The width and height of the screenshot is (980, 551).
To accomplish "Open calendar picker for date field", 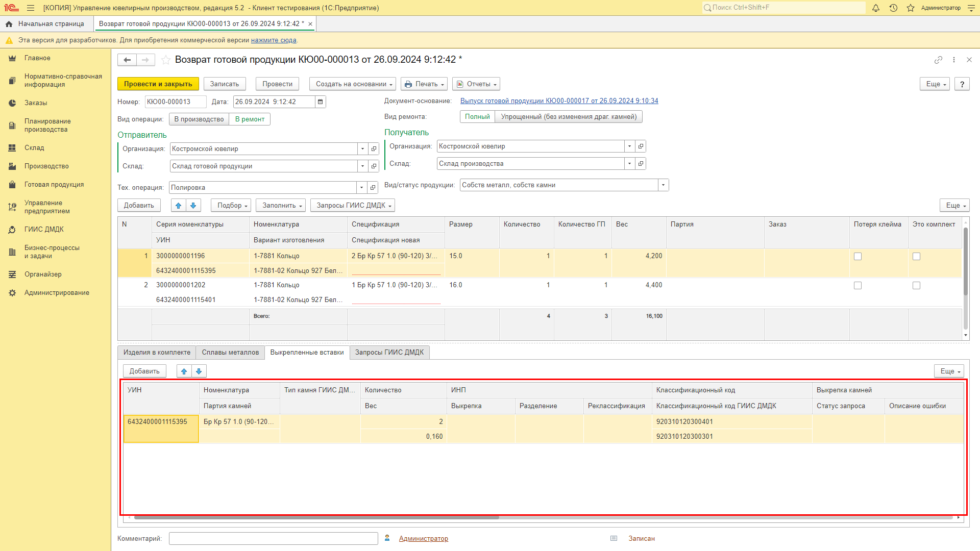I will point(321,102).
